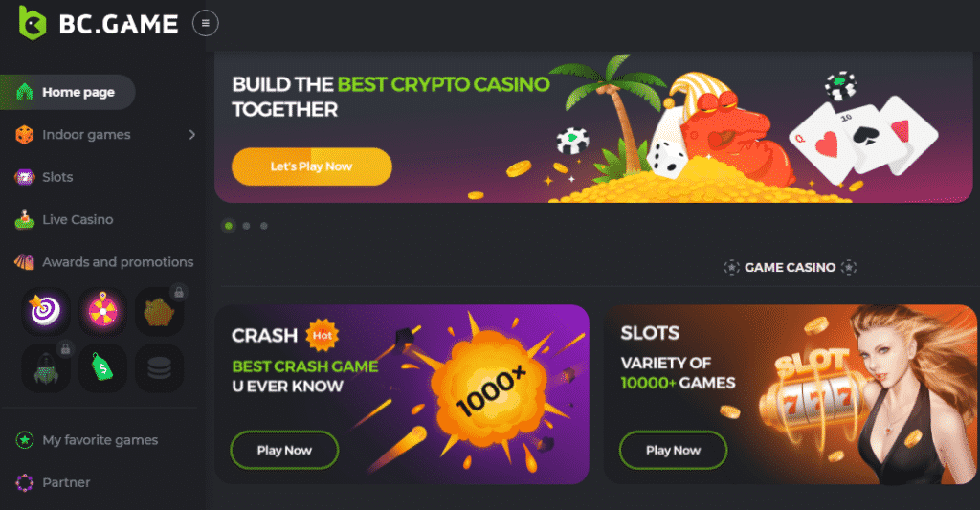The width and height of the screenshot is (980, 510).
Task: Open the pink lucky wheel icon
Action: pyautogui.click(x=102, y=311)
